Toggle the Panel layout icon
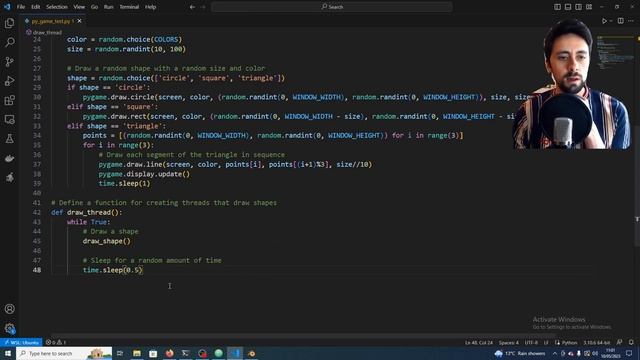Viewport: 640px width, 360px height. (x=568, y=7)
